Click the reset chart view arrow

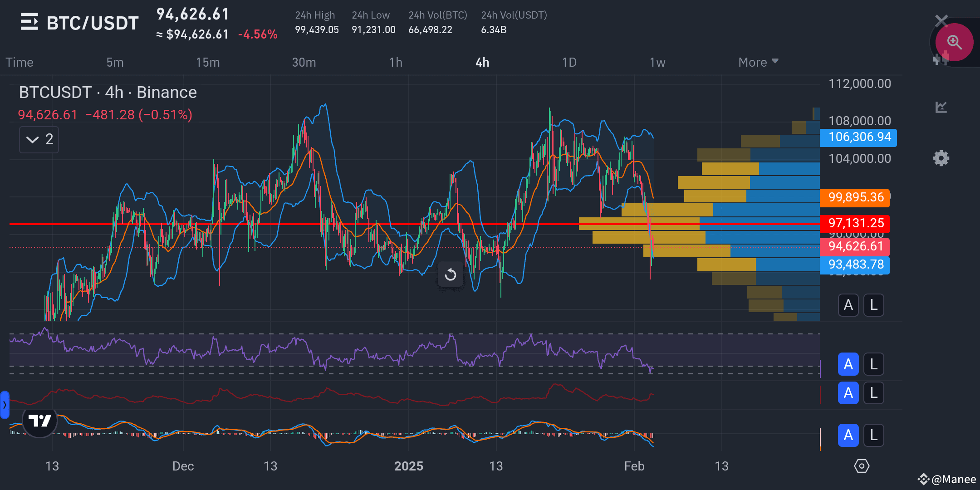pos(450,274)
